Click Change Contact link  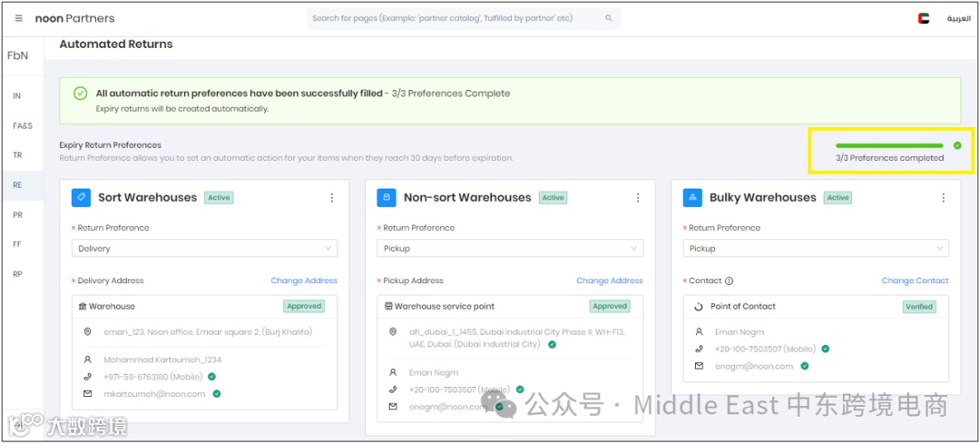[915, 281]
